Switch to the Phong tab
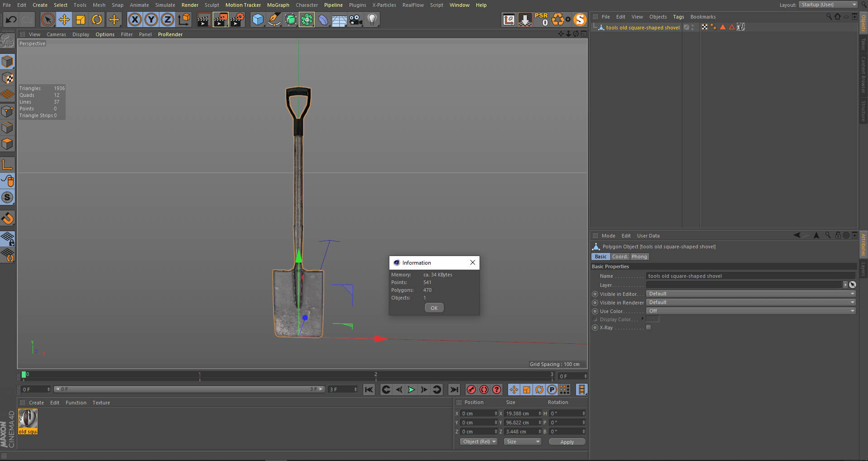The width and height of the screenshot is (868, 461). tap(639, 257)
